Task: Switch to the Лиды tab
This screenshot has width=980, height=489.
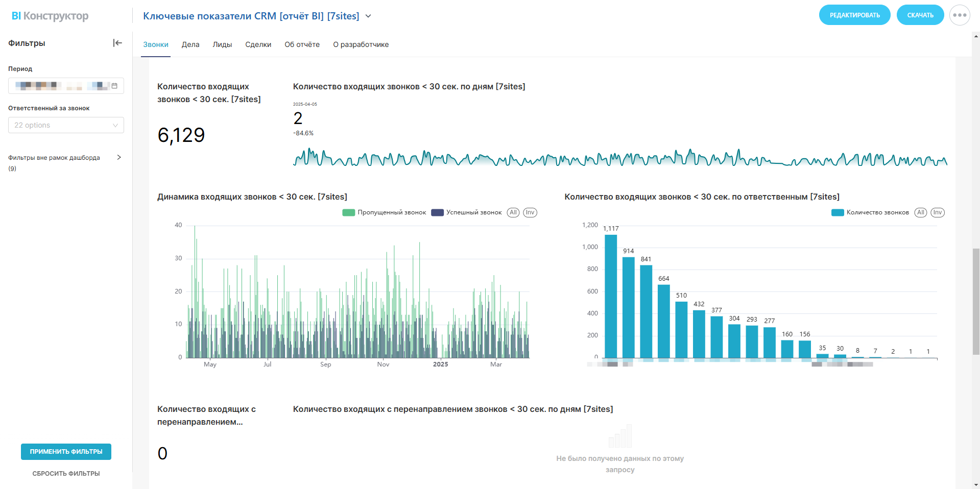Action: click(222, 44)
